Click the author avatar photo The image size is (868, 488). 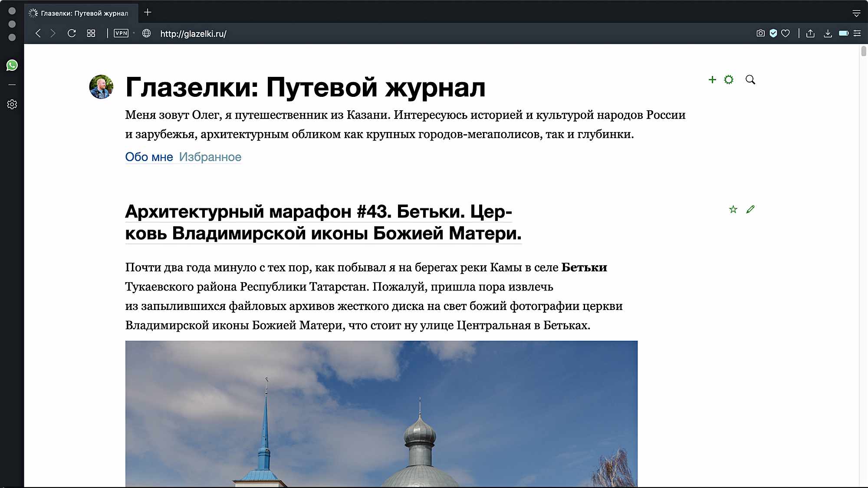(101, 87)
